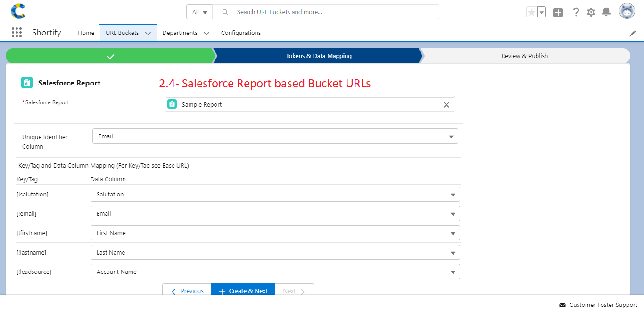Open the [!salutation] Data Column dropdown
This screenshot has width=644, height=314.
[453, 194]
